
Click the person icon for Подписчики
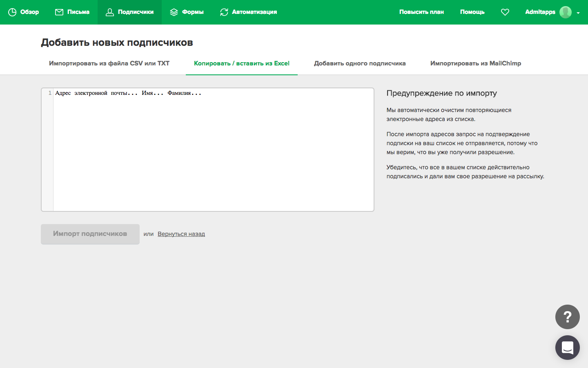pyautogui.click(x=109, y=12)
